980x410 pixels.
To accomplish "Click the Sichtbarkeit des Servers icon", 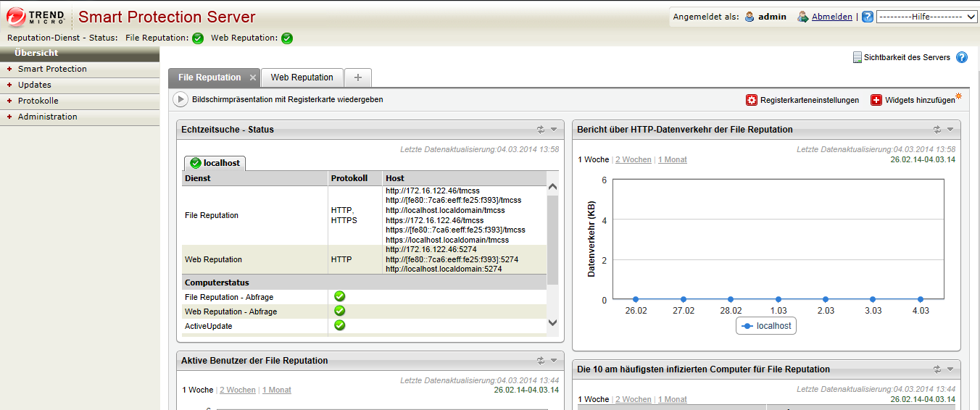I will tap(857, 57).
